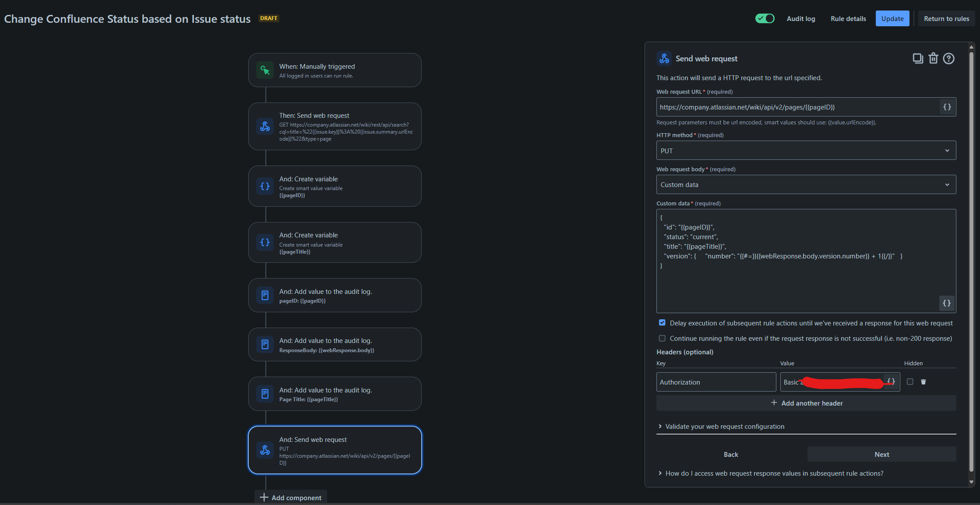
Task: Uncheck Delay execution of subsequent rule actions
Action: [x=662, y=323]
